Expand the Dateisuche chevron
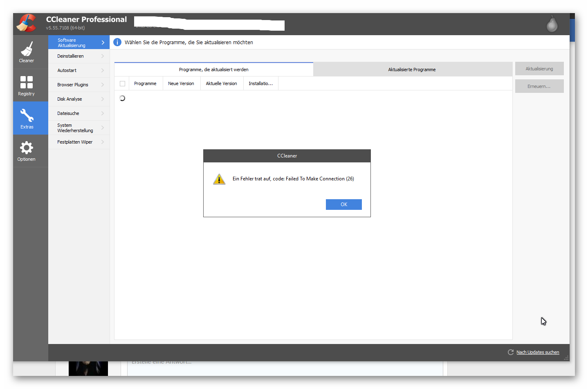The width and height of the screenshot is (588, 389). (103, 113)
